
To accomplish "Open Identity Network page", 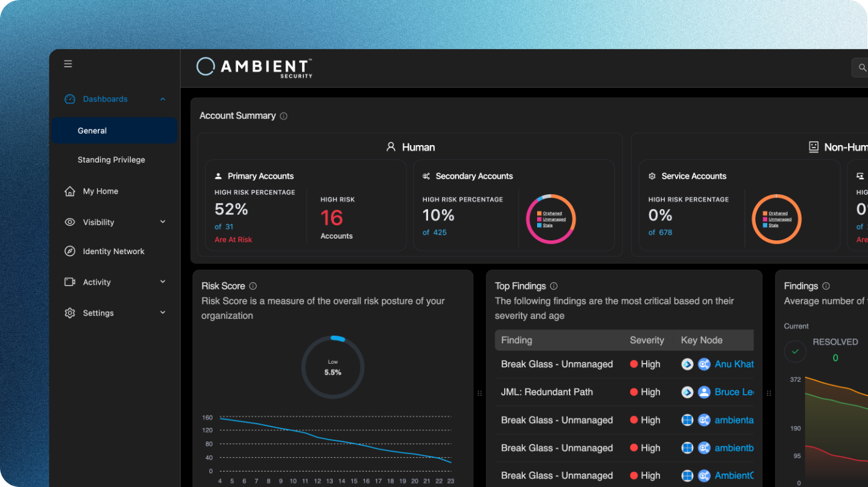I will (x=113, y=252).
